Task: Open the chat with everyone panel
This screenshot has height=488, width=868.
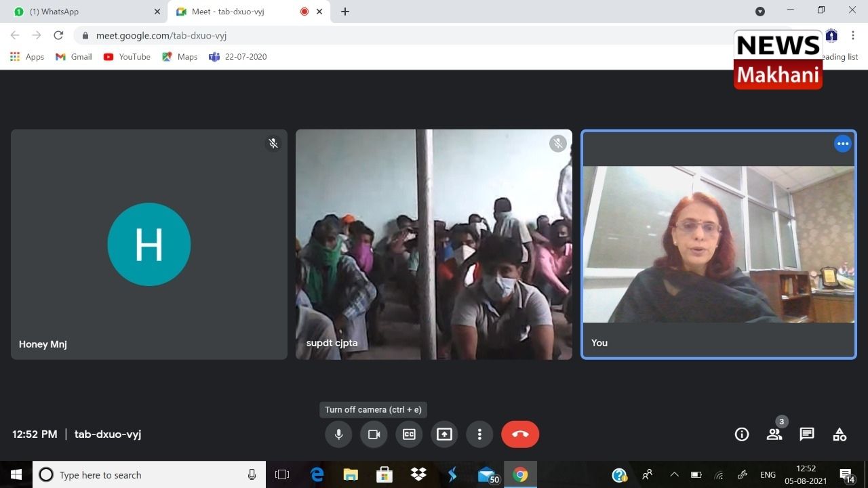Action: click(x=807, y=434)
